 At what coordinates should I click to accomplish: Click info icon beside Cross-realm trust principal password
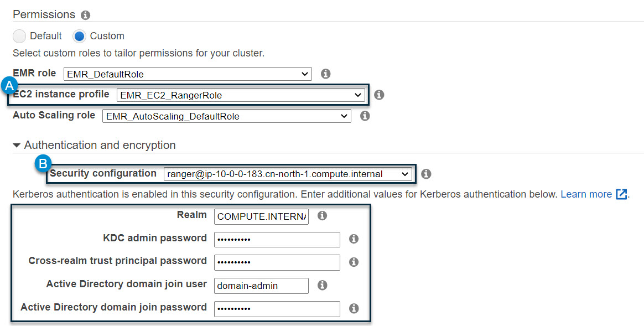pos(354,262)
